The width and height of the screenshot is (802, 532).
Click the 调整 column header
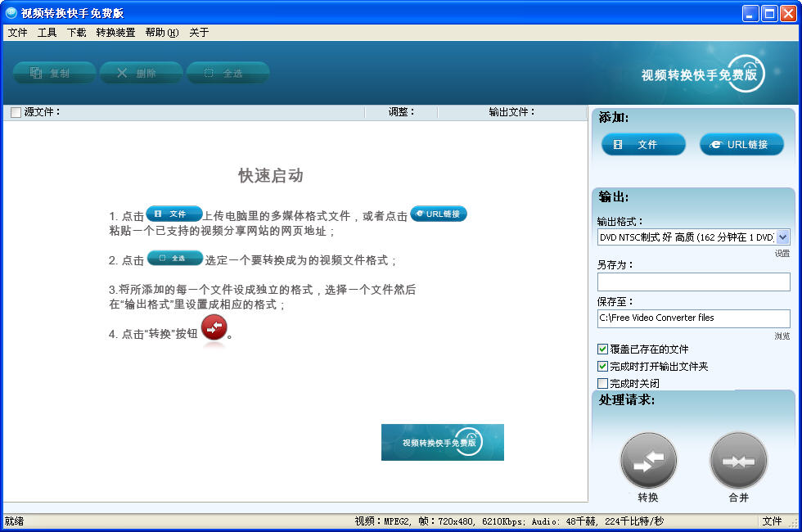[x=401, y=112]
